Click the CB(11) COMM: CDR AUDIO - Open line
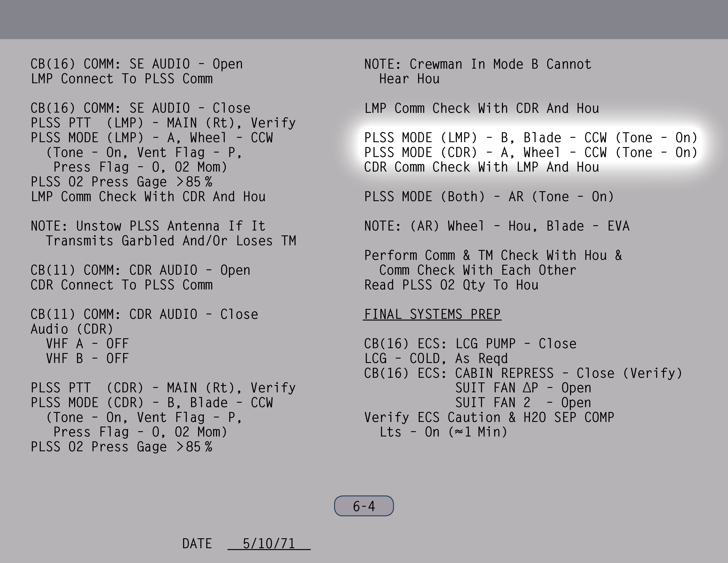This screenshot has width=728, height=563. [x=140, y=270]
